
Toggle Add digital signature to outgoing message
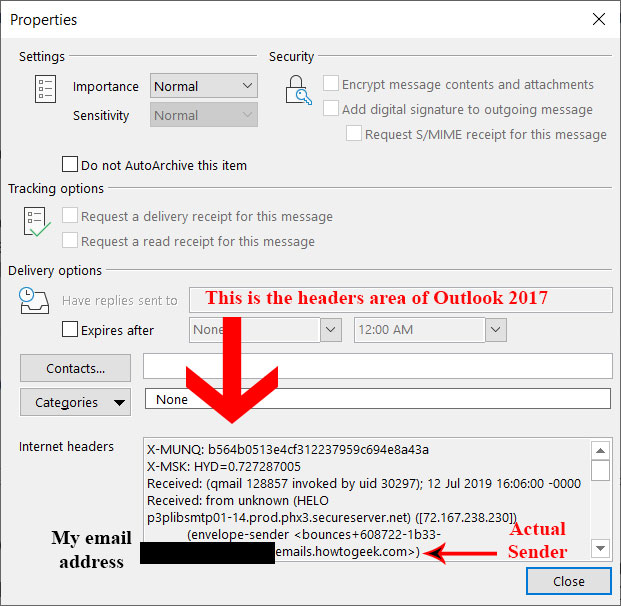tap(331, 108)
